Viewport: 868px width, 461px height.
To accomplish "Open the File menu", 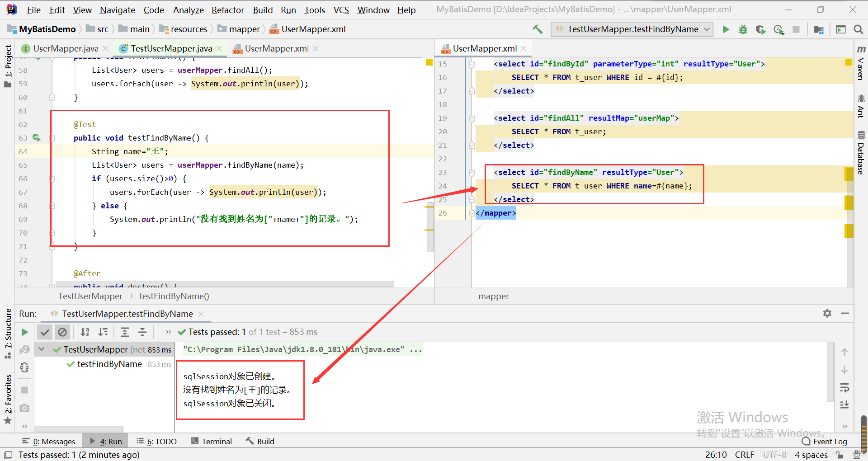I will (x=34, y=10).
